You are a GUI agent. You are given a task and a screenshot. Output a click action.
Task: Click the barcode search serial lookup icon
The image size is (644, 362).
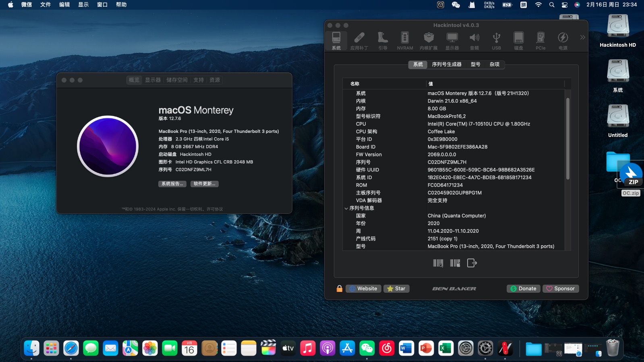pyautogui.click(x=438, y=263)
